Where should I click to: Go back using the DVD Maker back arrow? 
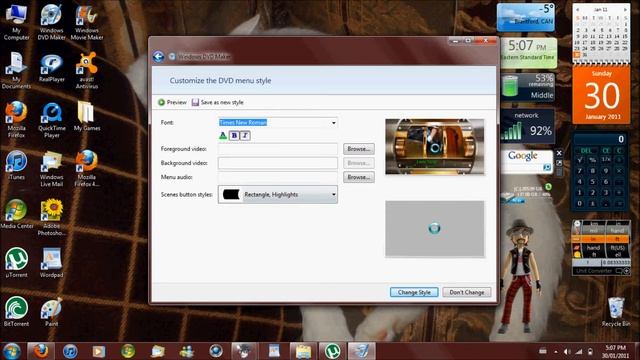pyautogui.click(x=158, y=56)
